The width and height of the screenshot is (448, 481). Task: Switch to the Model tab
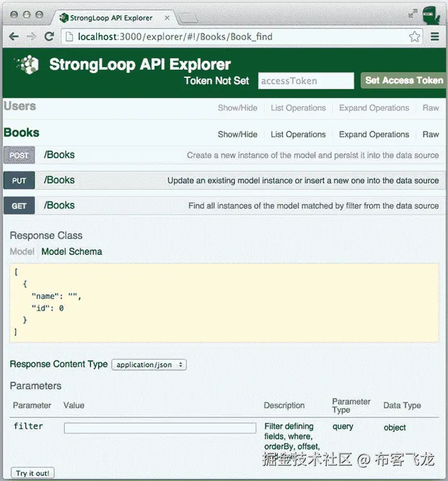(22, 252)
